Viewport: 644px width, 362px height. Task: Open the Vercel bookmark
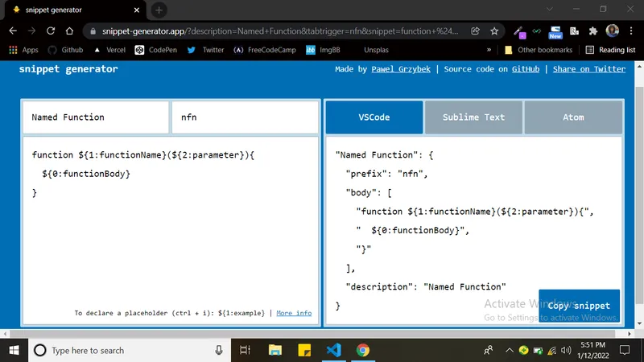coord(109,50)
